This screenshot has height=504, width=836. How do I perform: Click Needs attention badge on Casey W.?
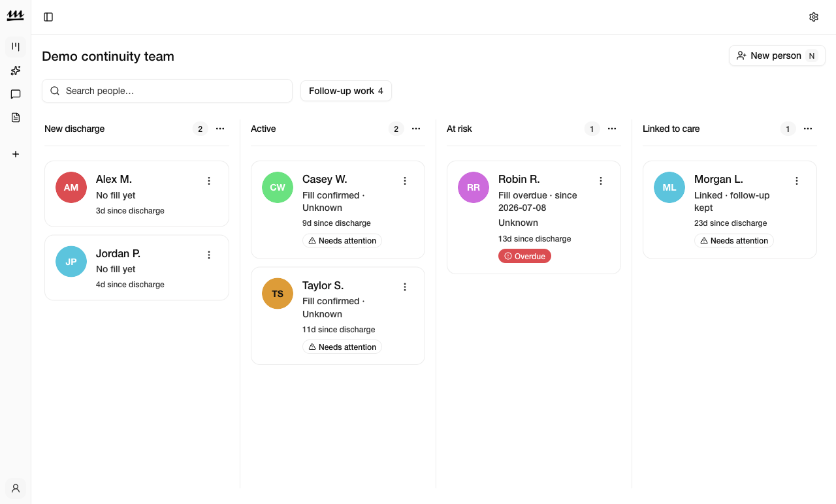click(x=342, y=241)
